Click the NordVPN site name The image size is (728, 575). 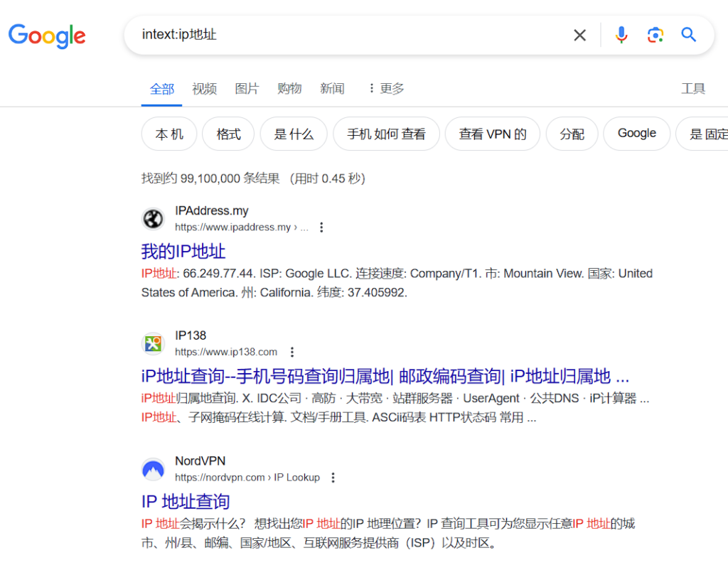200,461
